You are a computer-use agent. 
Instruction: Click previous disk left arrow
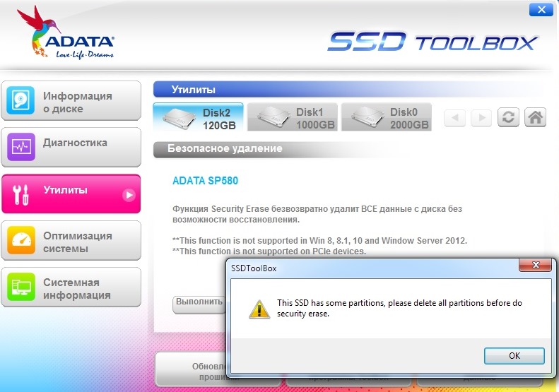(454, 117)
